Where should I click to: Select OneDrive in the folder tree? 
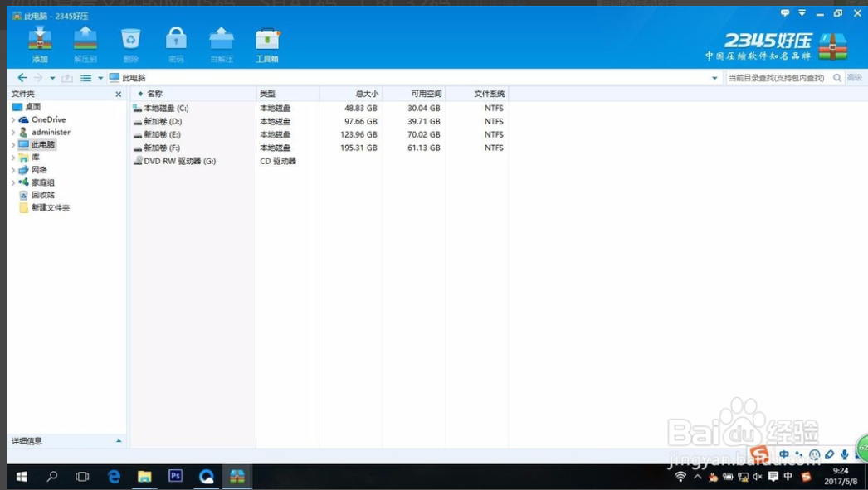pos(49,119)
